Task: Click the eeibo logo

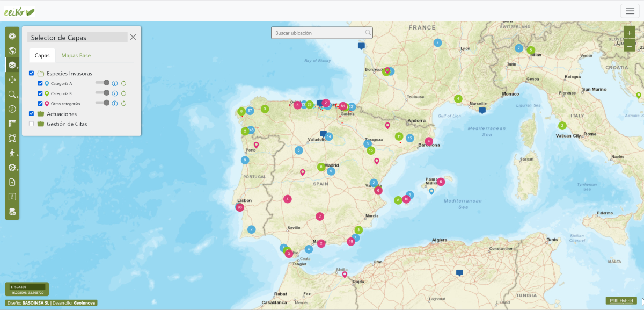Action: 19,11
